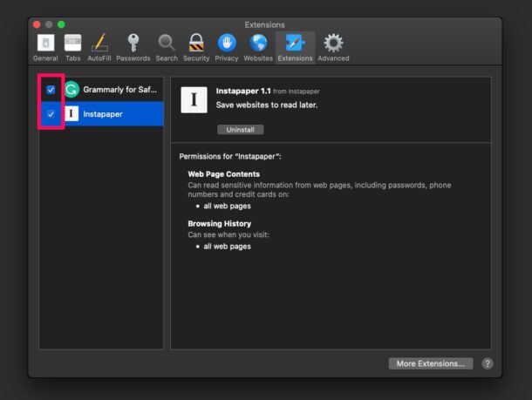This screenshot has width=532, height=400.
Task: Open the Privacy hand icon
Action: point(227,43)
